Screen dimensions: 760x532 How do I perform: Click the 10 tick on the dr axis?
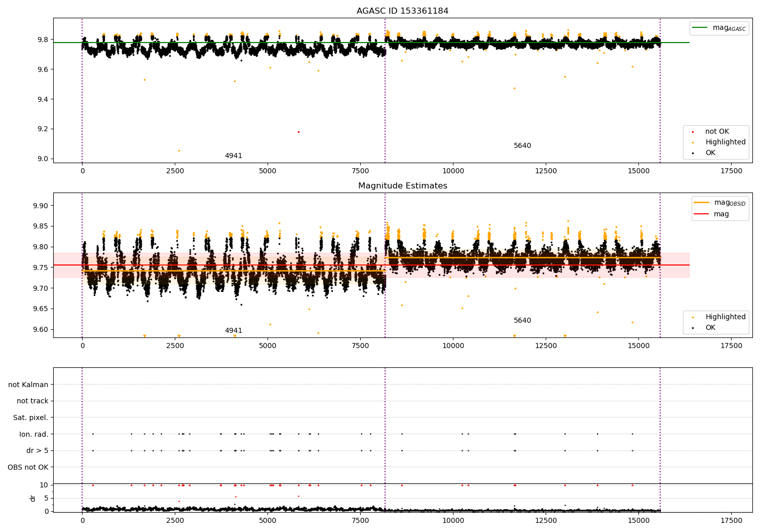point(44,485)
